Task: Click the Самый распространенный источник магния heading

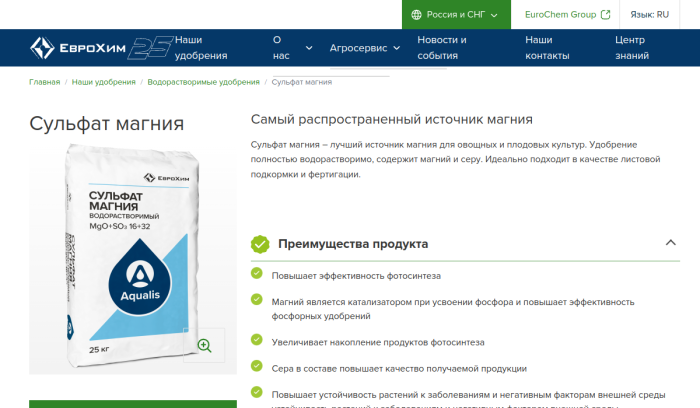Action: point(392,119)
